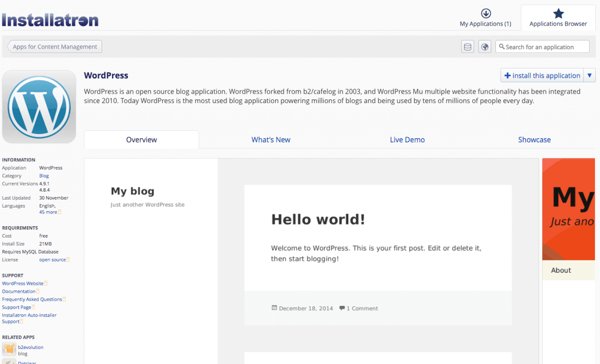Image resolution: width=600 pixels, height=364 pixels.
Task: Switch to the Overview tab
Action: tap(142, 140)
